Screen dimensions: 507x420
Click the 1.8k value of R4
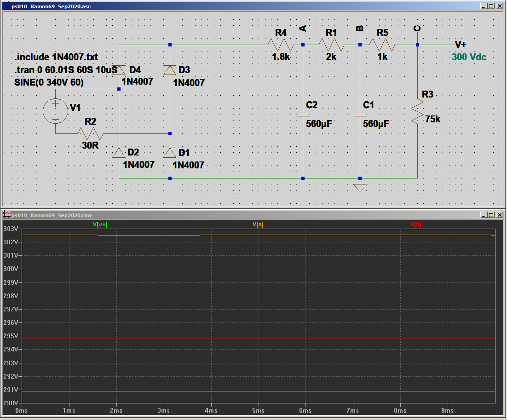pyautogui.click(x=281, y=57)
